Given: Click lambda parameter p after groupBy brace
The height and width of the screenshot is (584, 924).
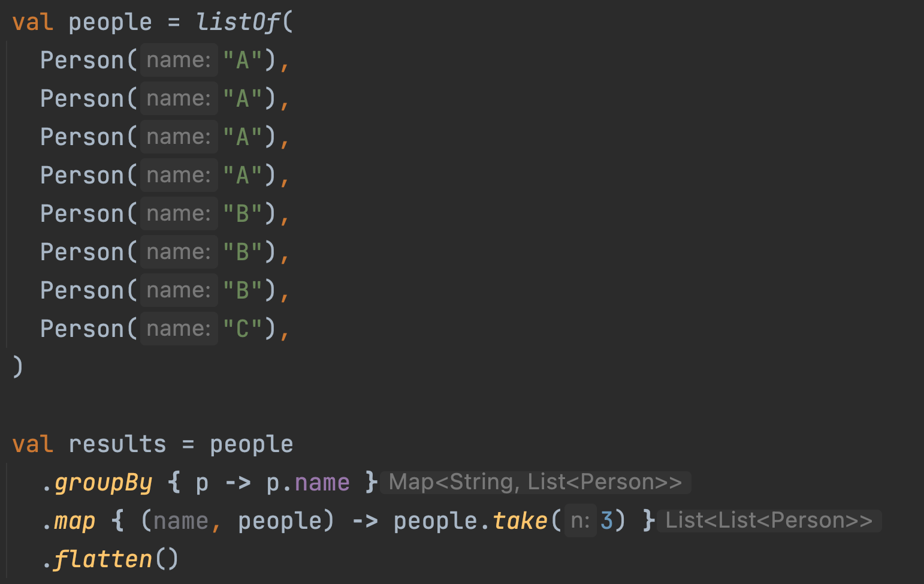Looking at the screenshot, I should pyautogui.click(x=202, y=483).
